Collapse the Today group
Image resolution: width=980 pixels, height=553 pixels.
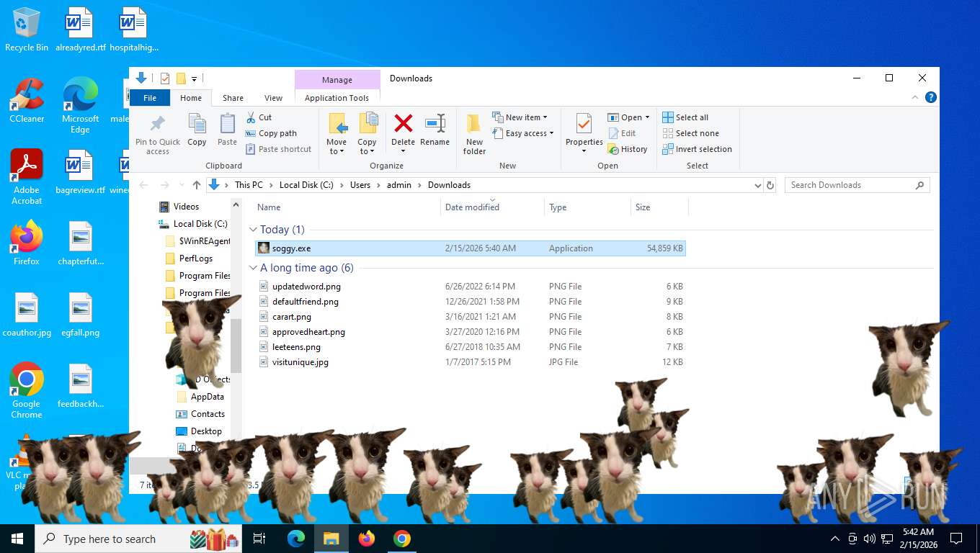click(x=253, y=230)
